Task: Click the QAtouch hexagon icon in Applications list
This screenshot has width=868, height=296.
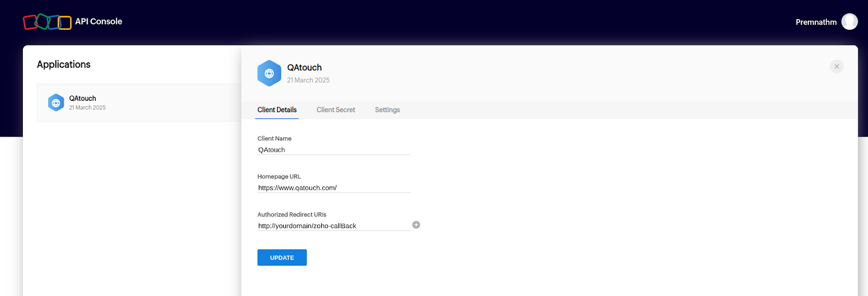Action: pos(56,102)
